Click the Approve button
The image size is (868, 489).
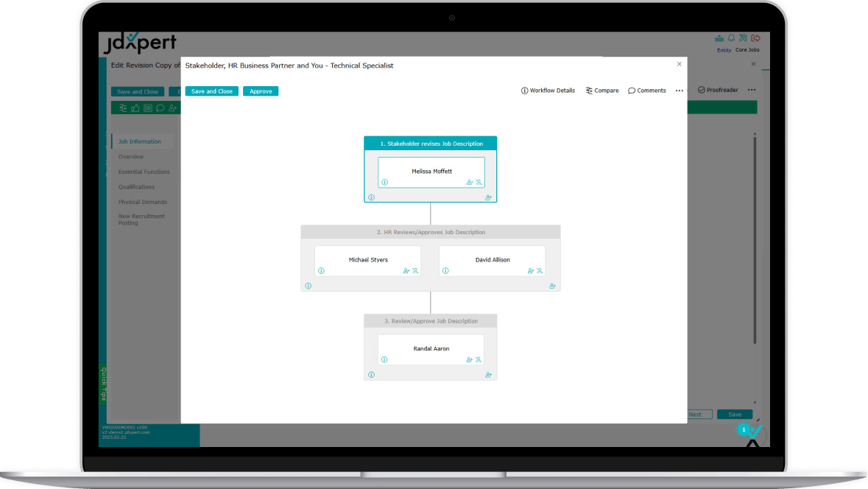(260, 91)
